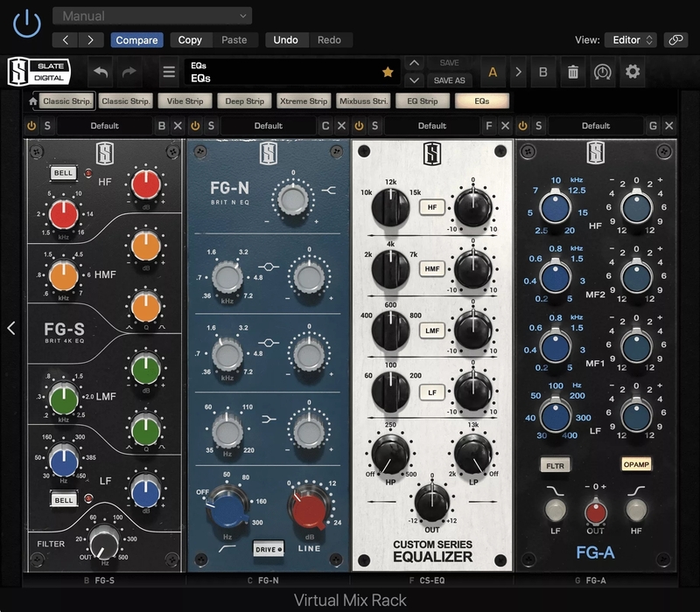Remove the FG-N module with X

tap(341, 126)
